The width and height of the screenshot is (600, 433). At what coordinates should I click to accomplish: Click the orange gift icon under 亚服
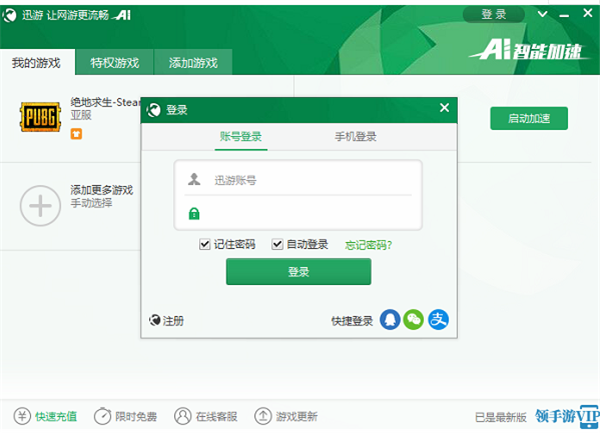[76, 134]
